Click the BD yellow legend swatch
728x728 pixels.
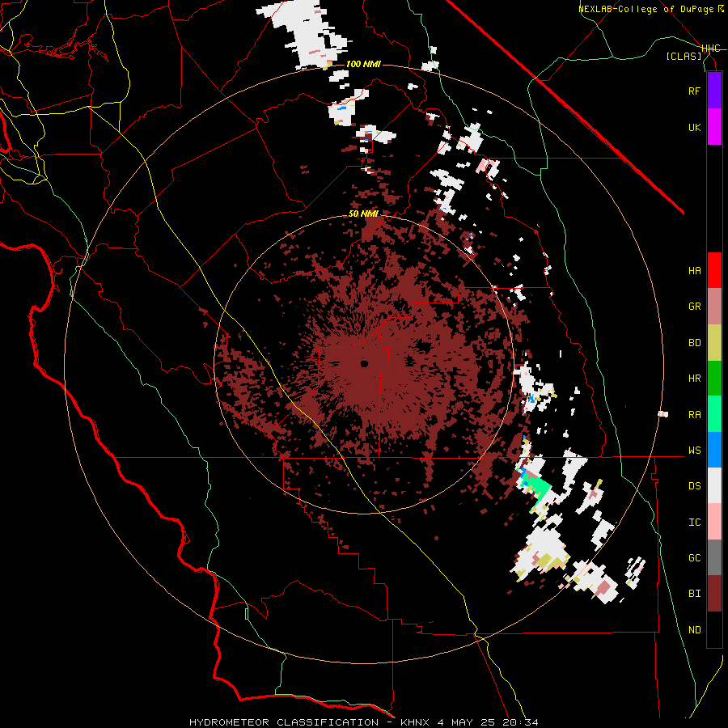coord(714,343)
